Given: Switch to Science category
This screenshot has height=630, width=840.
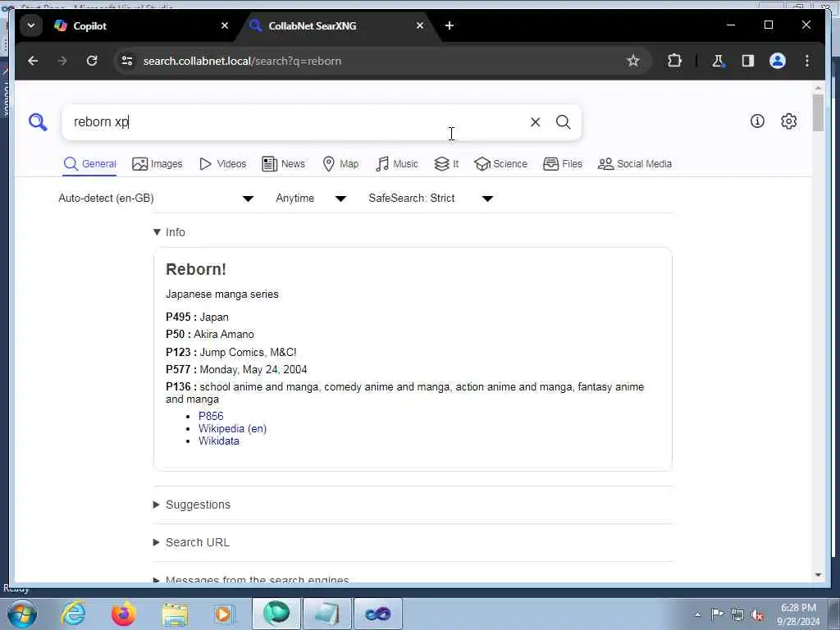Looking at the screenshot, I should [x=501, y=164].
